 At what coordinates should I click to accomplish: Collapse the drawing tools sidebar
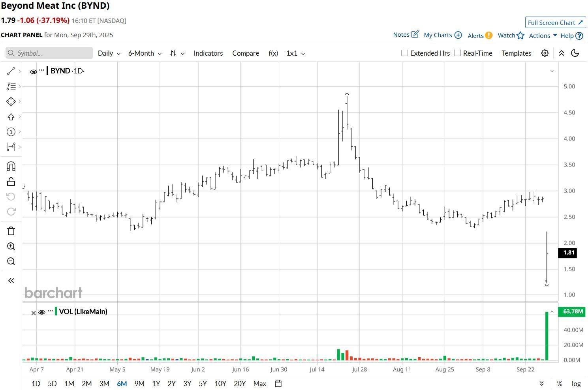(11, 281)
